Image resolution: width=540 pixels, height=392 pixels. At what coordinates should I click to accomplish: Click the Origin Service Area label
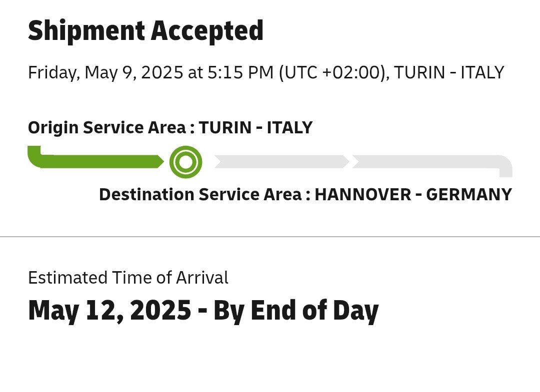click(106, 128)
